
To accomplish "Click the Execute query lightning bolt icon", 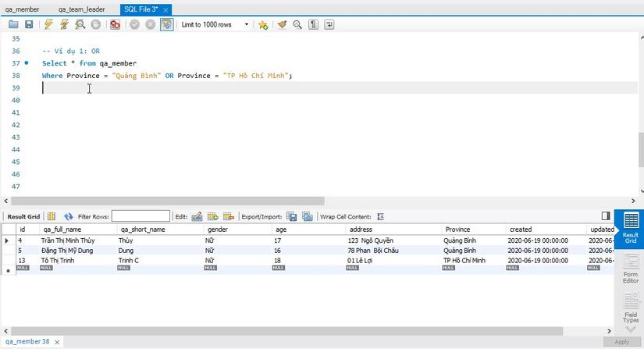I will (48, 24).
